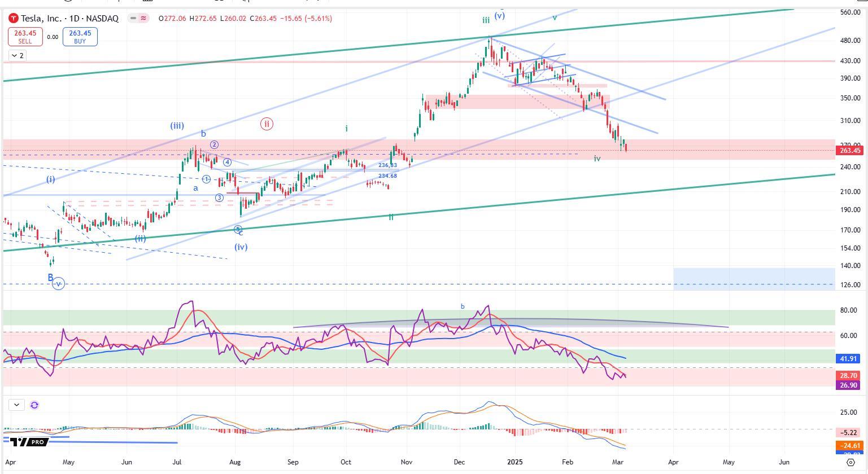This screenshot has height=474, width=868.
Task: Click the -5.22 histogram value label
Action: tap(849, 433)
